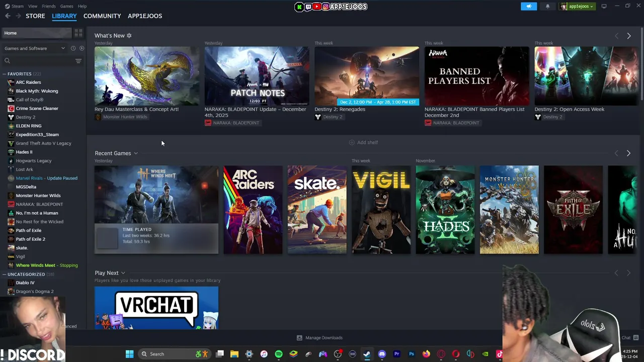Viewport: 644px width, 362px height.
Task: Open the Friends menu
Action: pos(49,6)
